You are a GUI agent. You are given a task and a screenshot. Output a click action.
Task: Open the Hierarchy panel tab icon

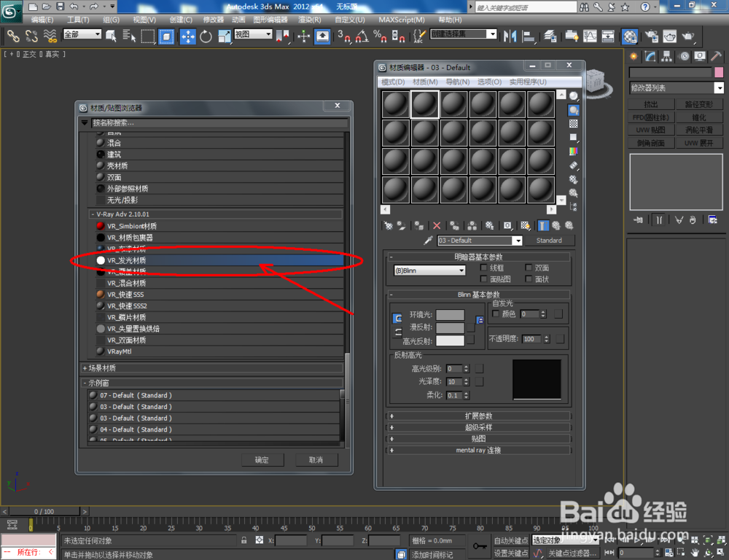click(x=667, y=57)
